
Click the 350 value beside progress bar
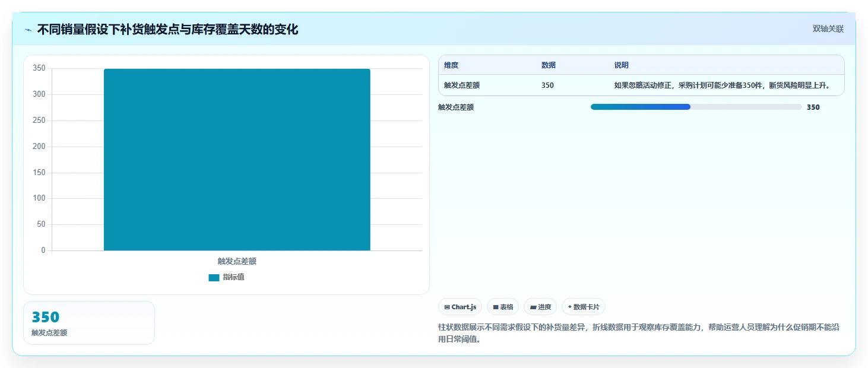click(813, 107)
